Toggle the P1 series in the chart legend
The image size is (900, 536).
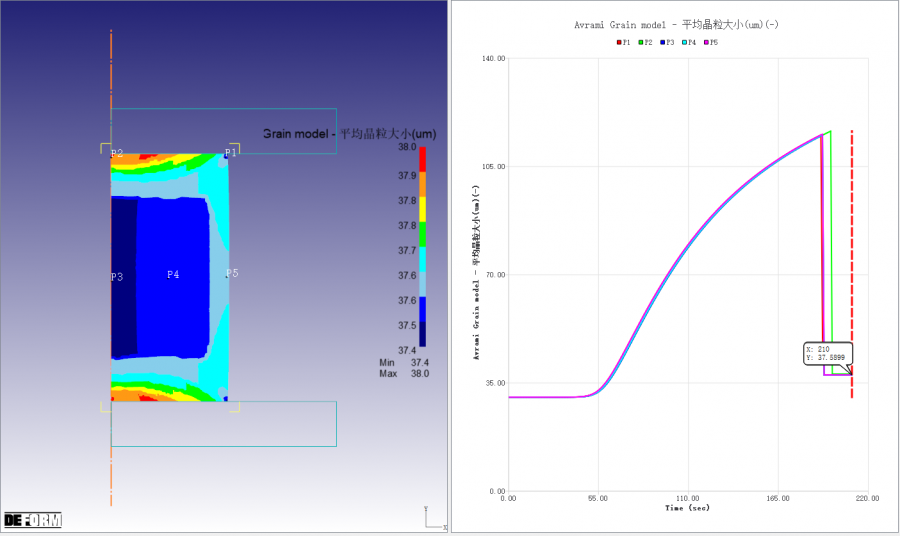click(x=623, y=42)
